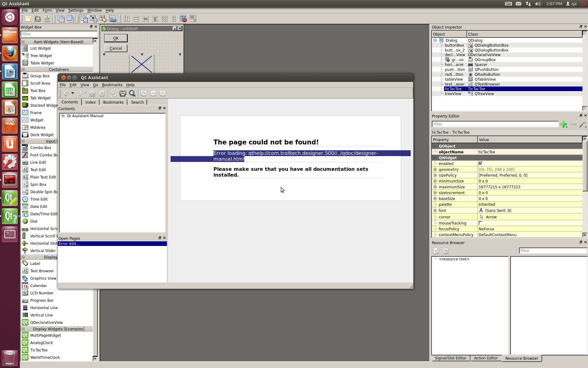Click Lay Out Horizontally toolbar icon
The image size is (588, 368).
coord(126,19)
